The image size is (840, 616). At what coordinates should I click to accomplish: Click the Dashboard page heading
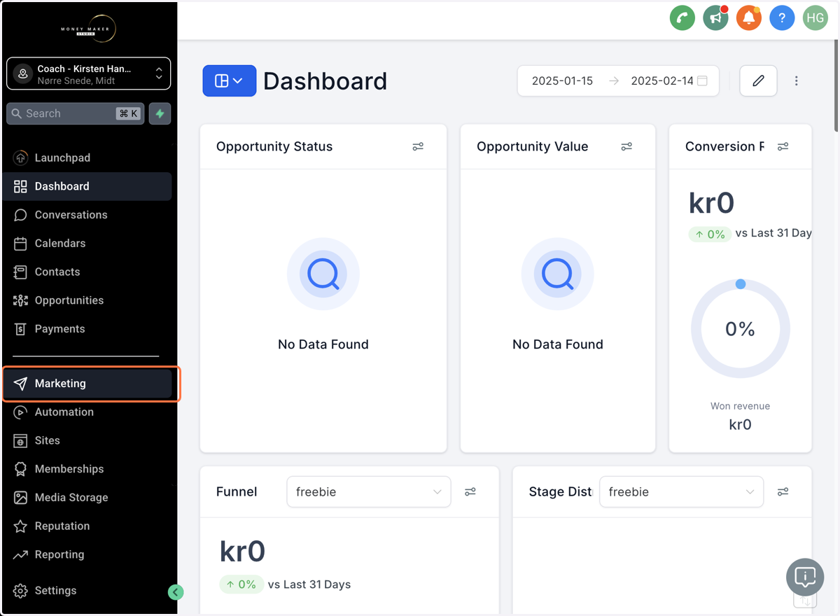325,81
